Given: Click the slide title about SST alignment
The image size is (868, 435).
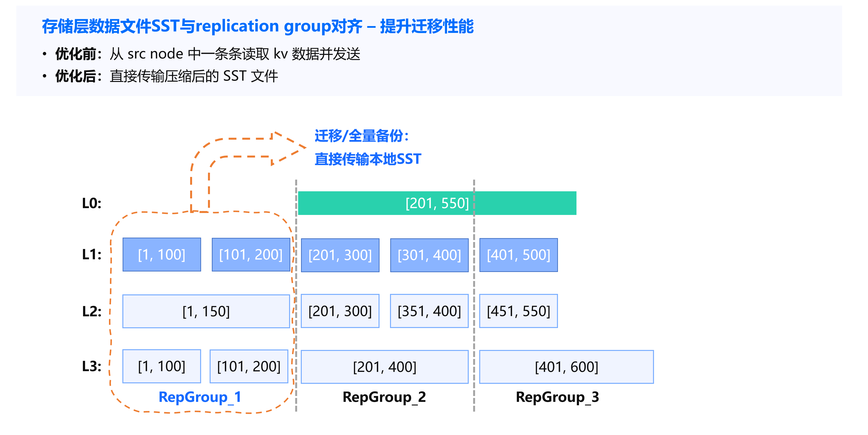Looking at the screenshot, I should [x=258, y=26].
